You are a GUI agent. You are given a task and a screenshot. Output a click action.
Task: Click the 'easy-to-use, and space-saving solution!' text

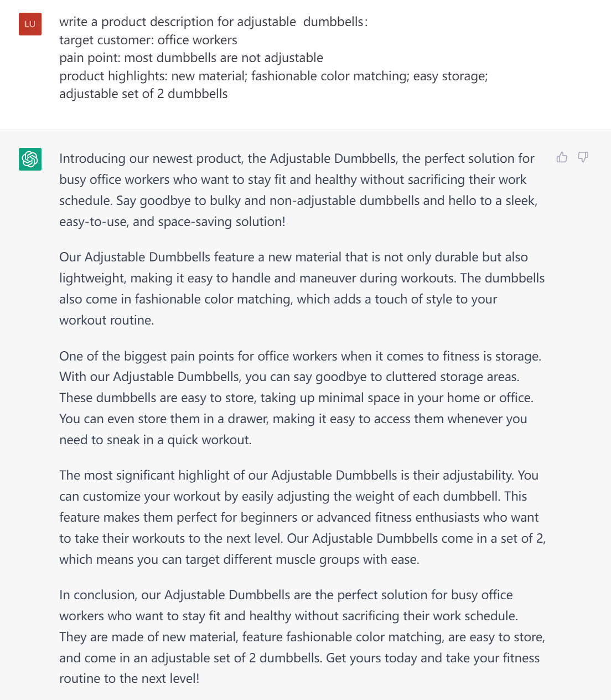coord(172,222)
